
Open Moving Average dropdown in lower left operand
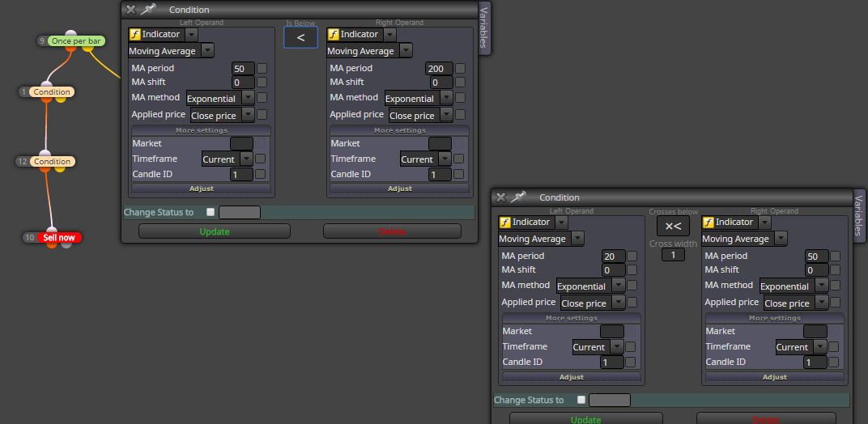click(x=577, y=239)
